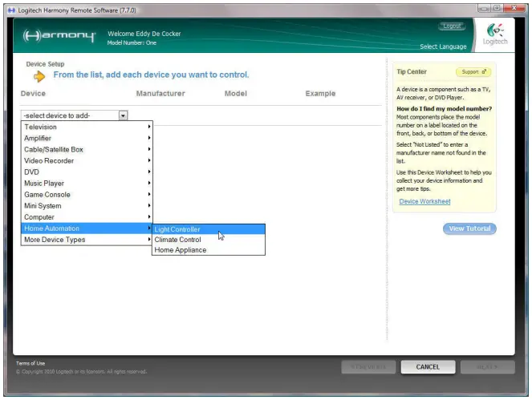Screen dimensions: 532x400
Task: Open More Device Types submenu
Action: [87, 240]
